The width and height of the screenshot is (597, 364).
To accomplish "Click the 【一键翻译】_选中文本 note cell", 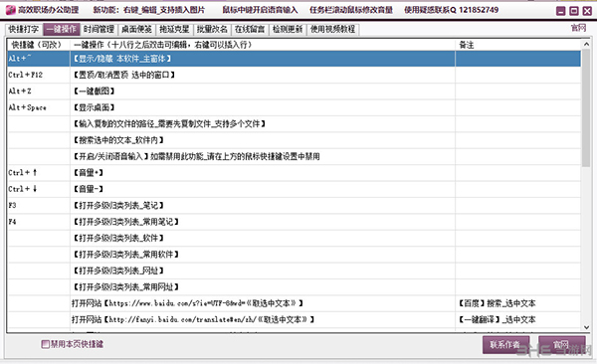I will click(518, 320).
